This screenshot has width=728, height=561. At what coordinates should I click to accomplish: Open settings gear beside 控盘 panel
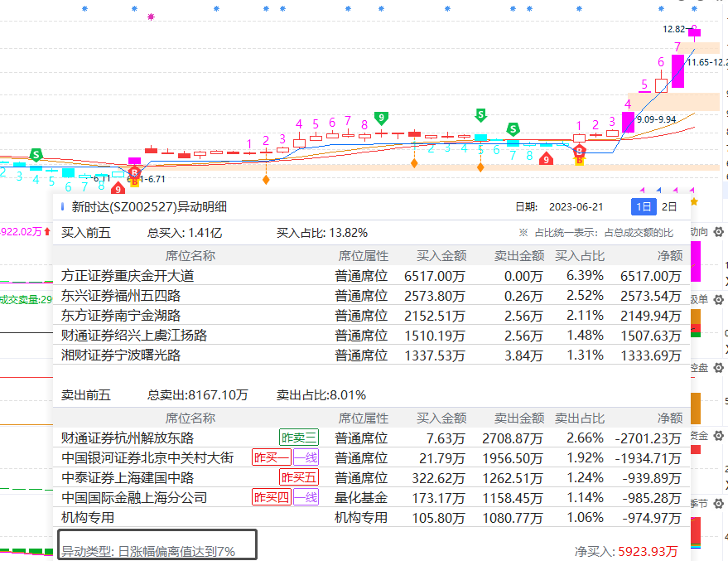(718, 368)
